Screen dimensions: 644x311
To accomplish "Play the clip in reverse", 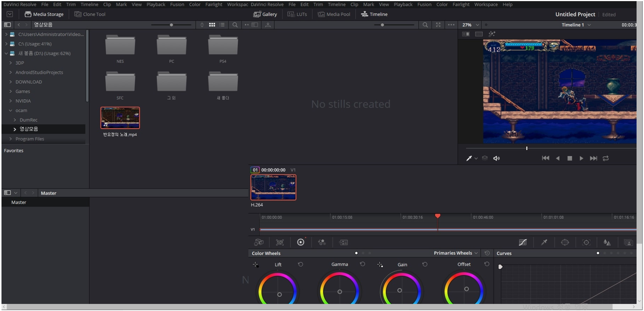I will click(558, 158).
